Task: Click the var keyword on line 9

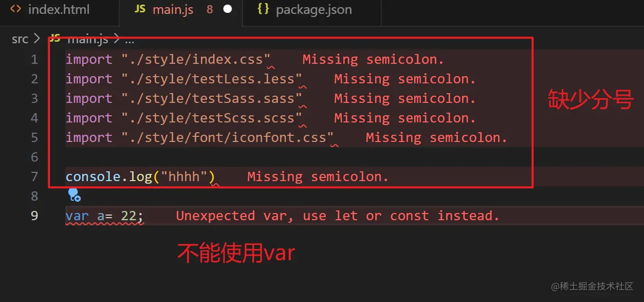Action: pyautogui.click(x=77, y=216)
